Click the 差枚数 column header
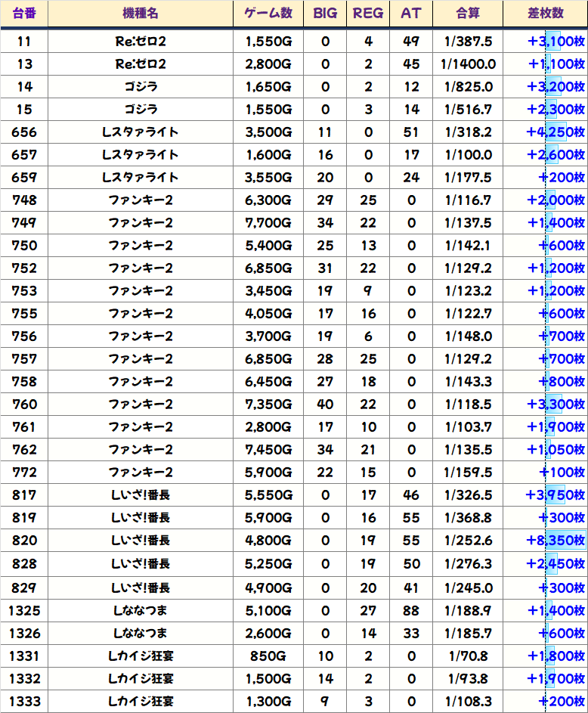The height and width of the screenshot is (713, 588). 545,13
